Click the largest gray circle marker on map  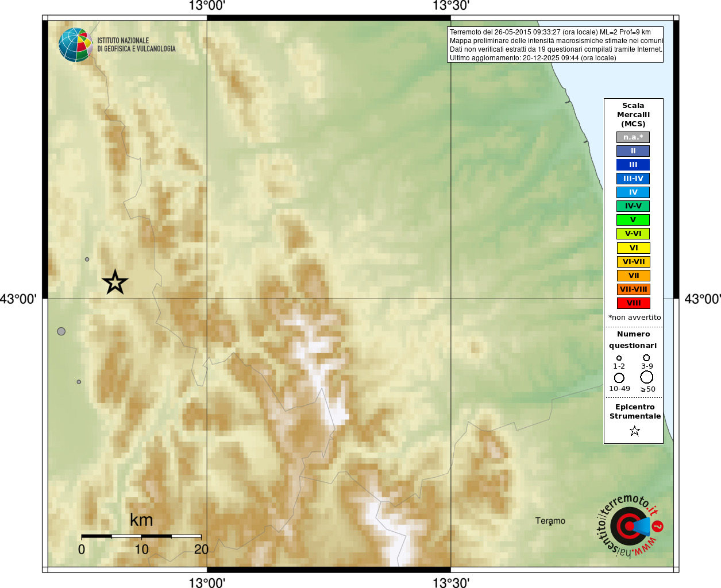tap(61, 331)
